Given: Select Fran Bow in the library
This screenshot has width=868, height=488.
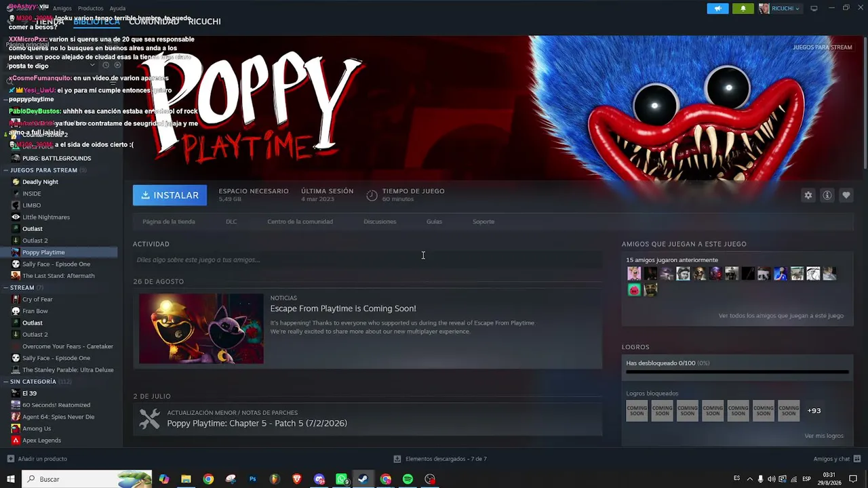Looking at the screenshot, I should 35,311.
